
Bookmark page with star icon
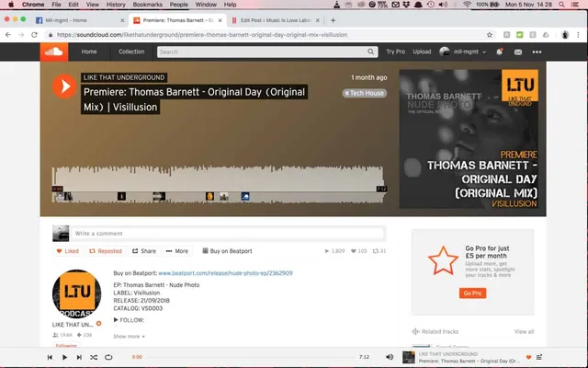[x=490, y=35]
